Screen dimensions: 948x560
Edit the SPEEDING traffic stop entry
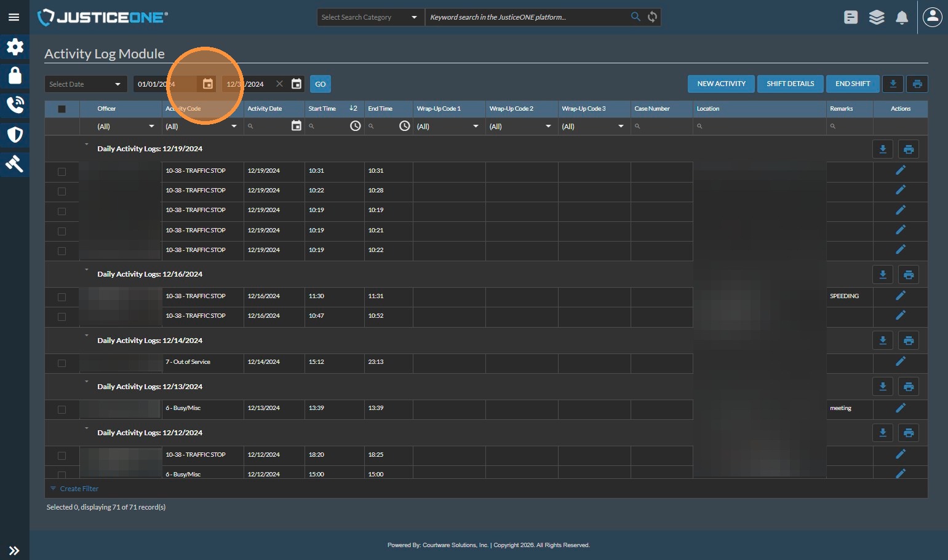click(900, 296)
